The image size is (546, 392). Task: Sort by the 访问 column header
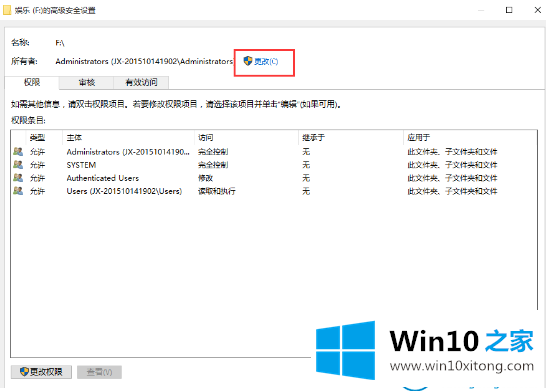pos(205,138)
